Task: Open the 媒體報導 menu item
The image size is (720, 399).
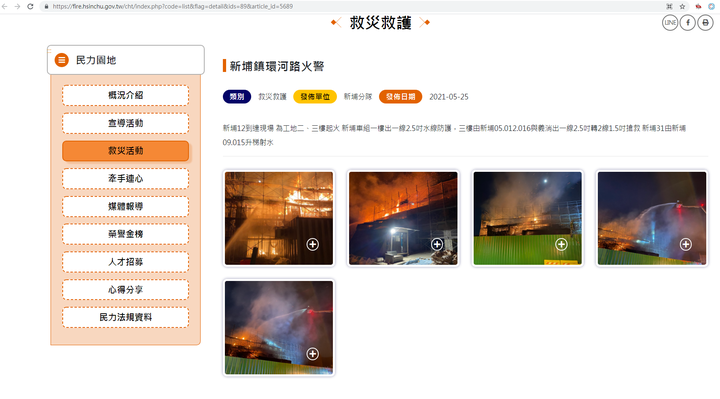Action: (x=125, y=207)
